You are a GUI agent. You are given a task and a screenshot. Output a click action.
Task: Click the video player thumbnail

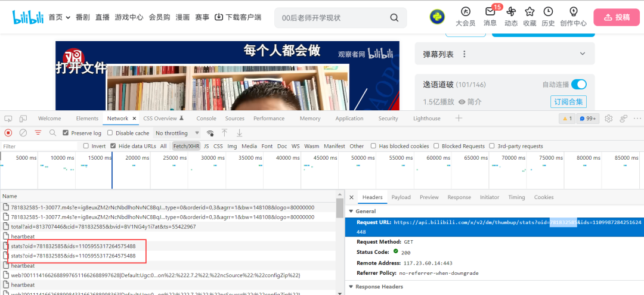point(227,76)
